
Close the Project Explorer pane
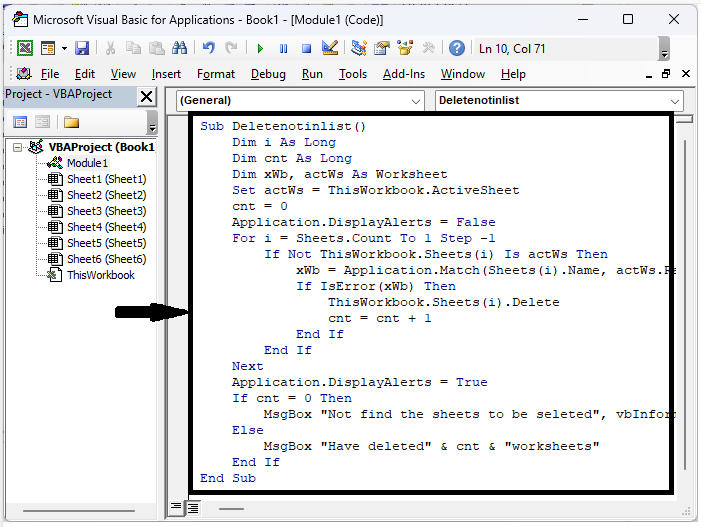tap(146, 96)
